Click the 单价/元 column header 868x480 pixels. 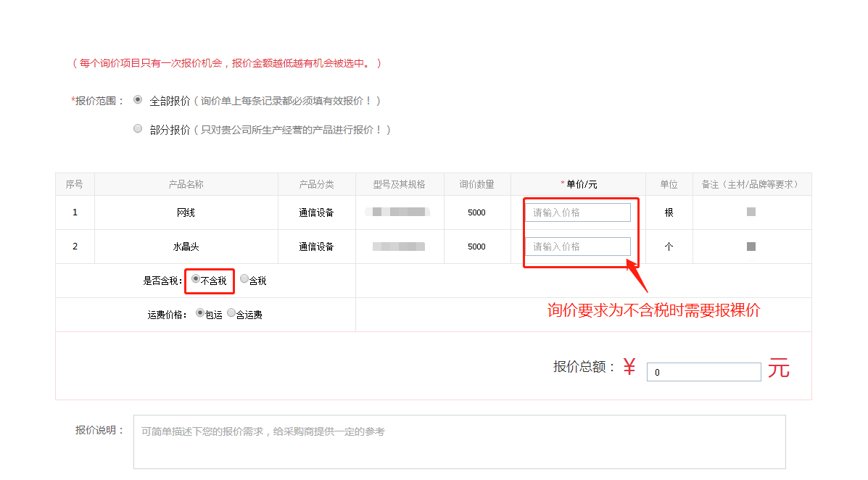coord(579,184)
